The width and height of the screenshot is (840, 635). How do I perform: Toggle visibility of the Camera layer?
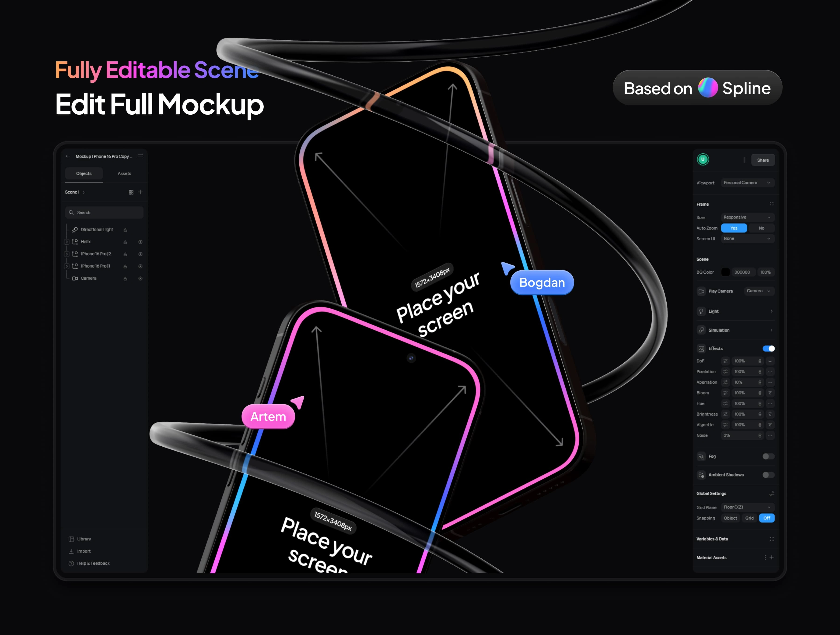point(140,279)
